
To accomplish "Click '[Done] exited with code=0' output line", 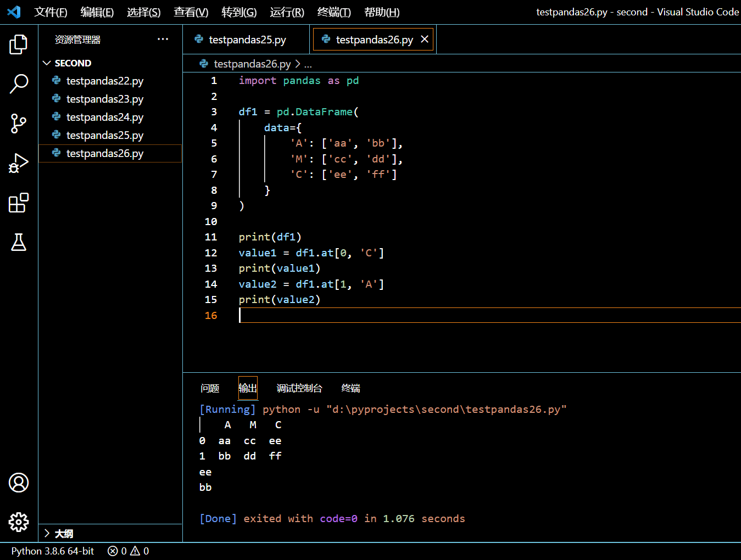I will click(x=332, y=519).
